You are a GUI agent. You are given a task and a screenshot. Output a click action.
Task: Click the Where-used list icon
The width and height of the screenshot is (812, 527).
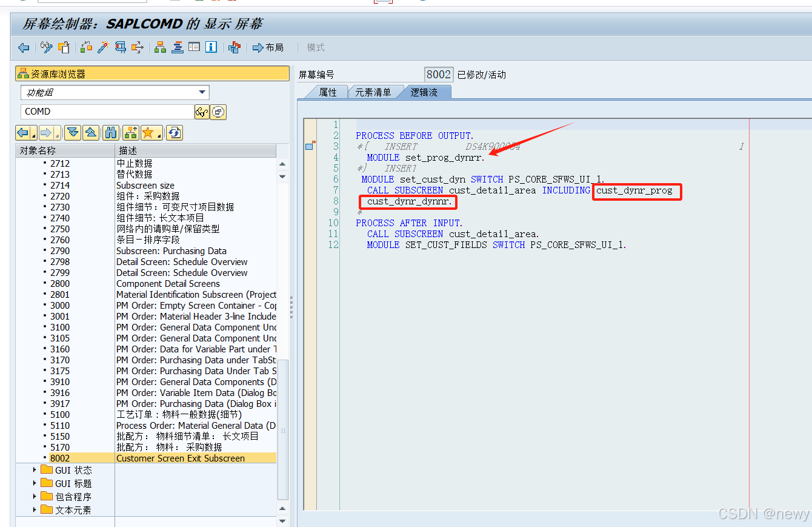click(x=121, y=47)
